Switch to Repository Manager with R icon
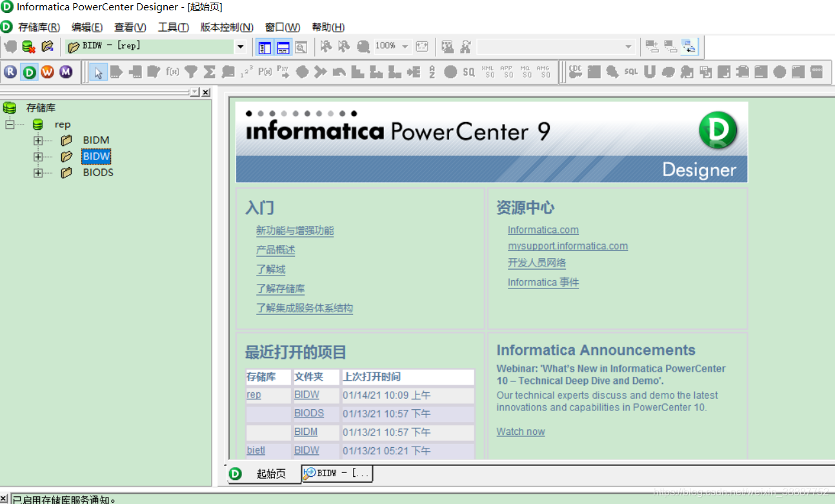Viewport: 835px width, 504px height. [10, 72]
